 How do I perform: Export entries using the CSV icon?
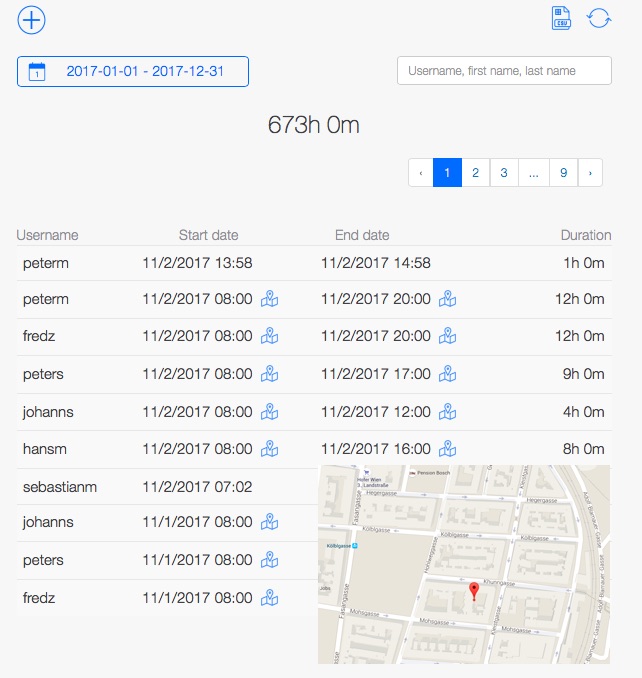click(561, 19)
